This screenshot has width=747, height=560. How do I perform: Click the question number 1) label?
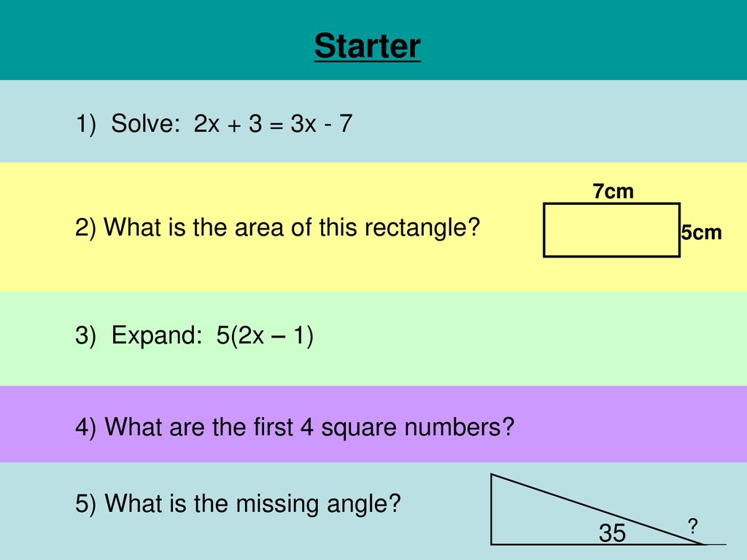point(86,124)
